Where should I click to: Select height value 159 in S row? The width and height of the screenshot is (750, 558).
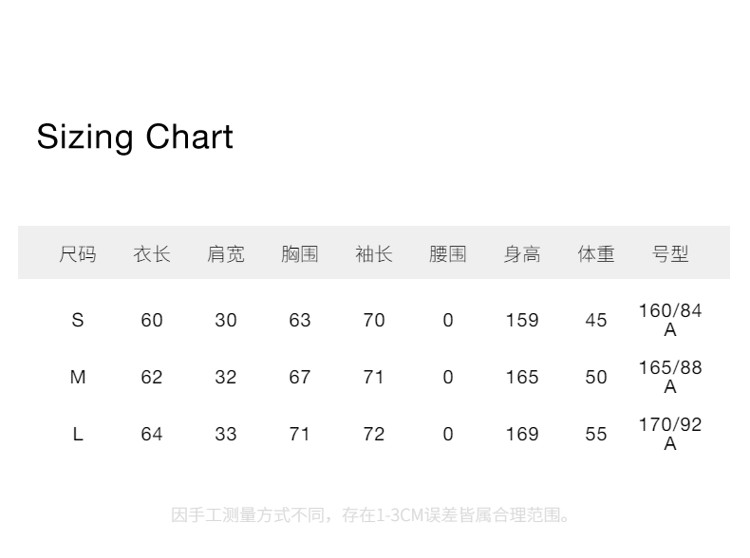coord(522,320)
